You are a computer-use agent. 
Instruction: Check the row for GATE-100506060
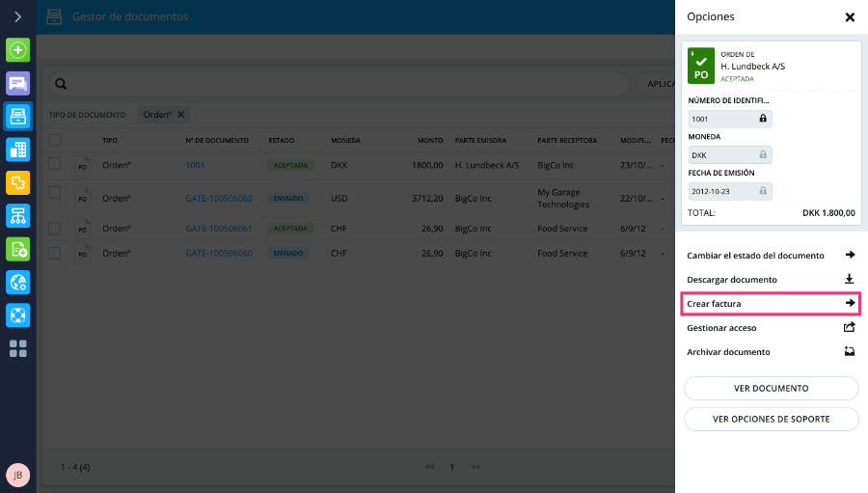[x=55, y=253]
